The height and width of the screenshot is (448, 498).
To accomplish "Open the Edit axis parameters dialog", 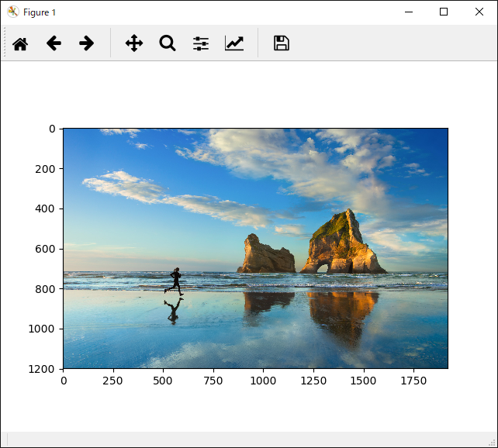I will [234, 43].
